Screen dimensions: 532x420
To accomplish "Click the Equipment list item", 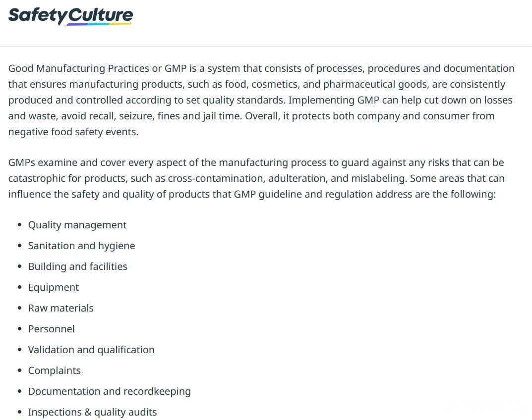I will click(53, 287).
